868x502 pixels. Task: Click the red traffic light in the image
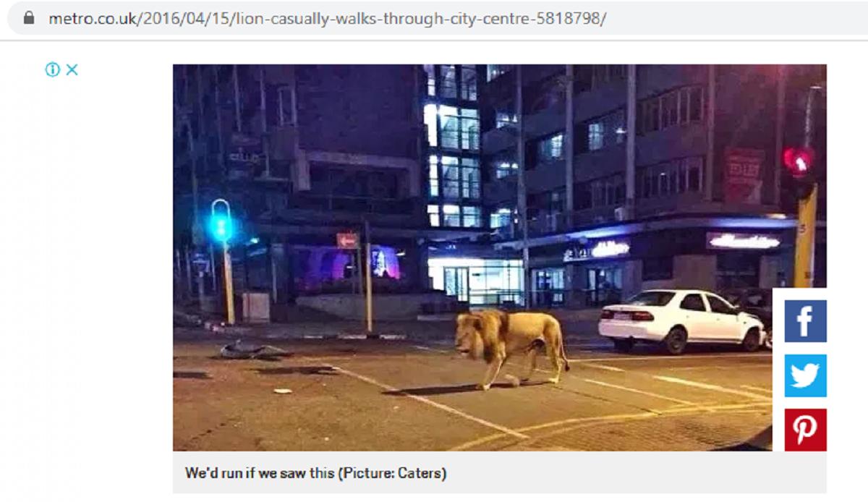tap(798, 162)
